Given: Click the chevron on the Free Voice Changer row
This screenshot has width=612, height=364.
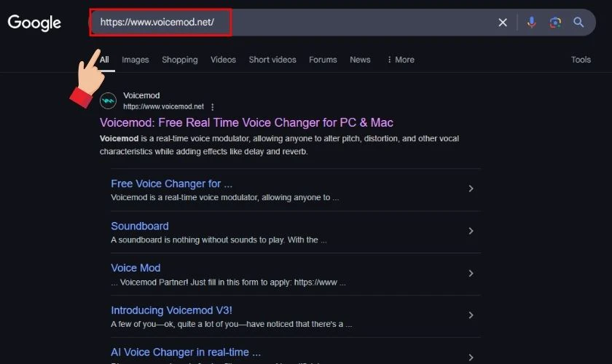Looking at the screenshot, I should (x=471, y=189).
